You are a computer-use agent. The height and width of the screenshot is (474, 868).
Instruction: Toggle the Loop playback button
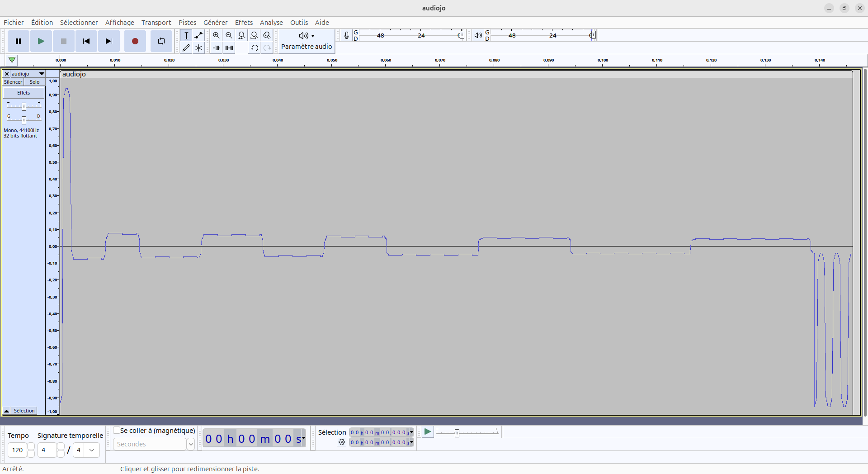[x=161, y=41]
